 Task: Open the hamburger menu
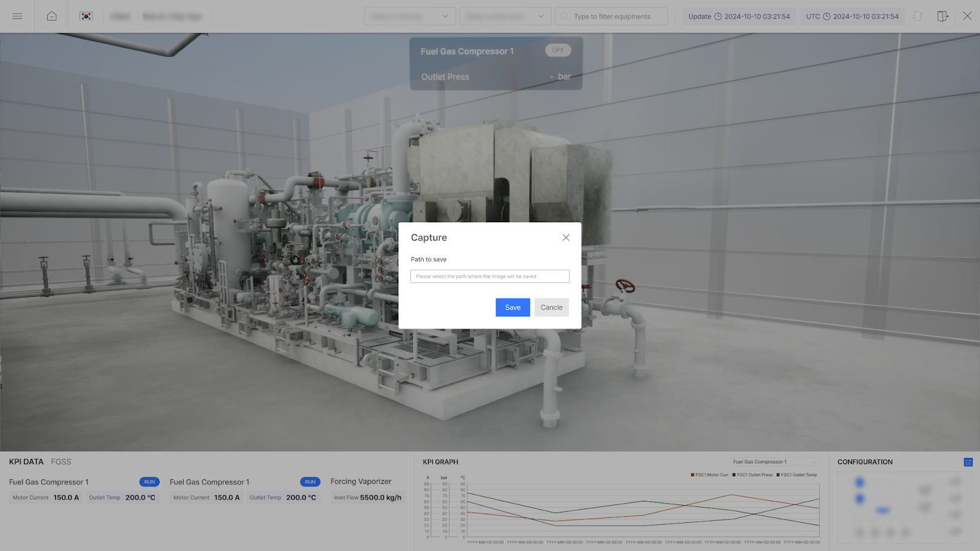click(x=17, y=17)
